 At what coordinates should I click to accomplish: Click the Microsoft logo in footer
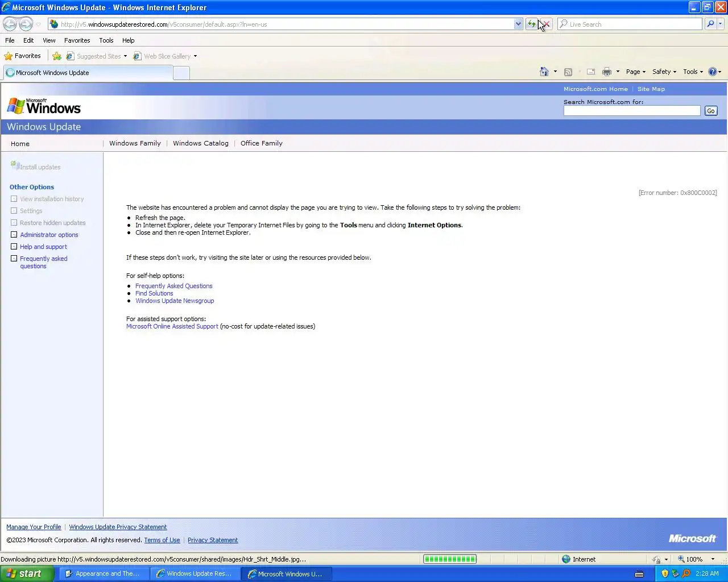pyautogui.click(x=692, y=538)
